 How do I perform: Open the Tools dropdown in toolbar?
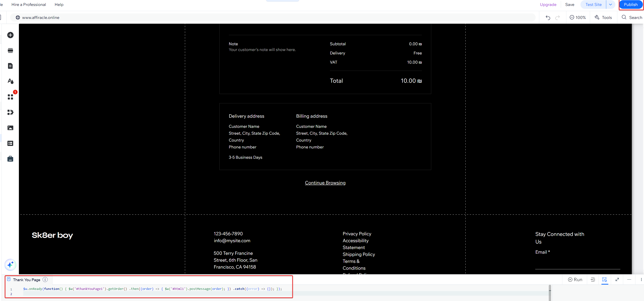click(x=603, y=18)
